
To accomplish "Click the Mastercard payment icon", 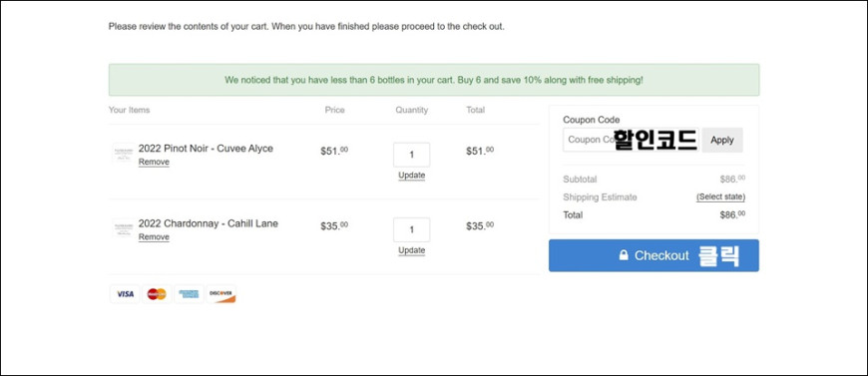I will (x=157, y=294).
